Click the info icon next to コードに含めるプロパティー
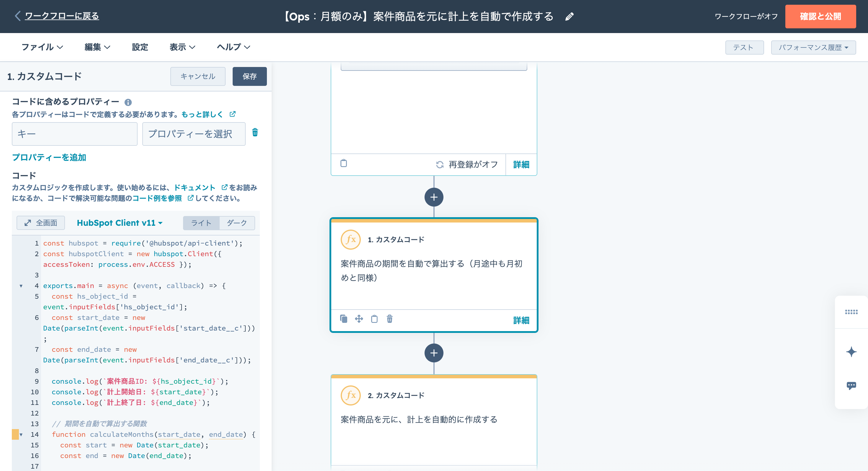The image size is (868, 471). click(x=128, y=102)
